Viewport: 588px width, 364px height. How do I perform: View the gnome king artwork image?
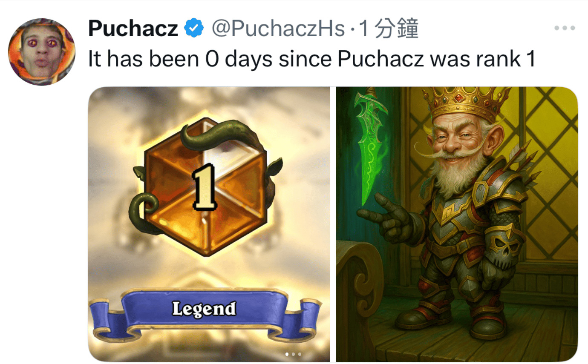click(457, 224)
